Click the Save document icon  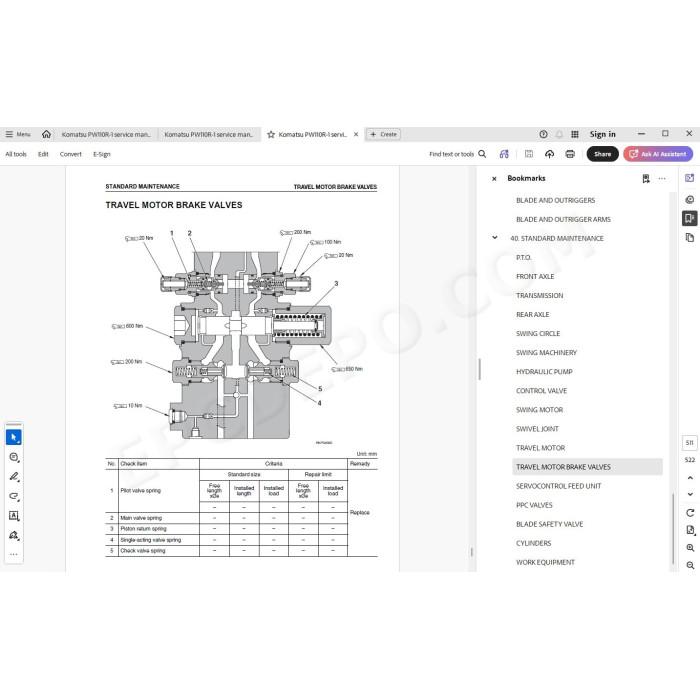tap(529, 154)
